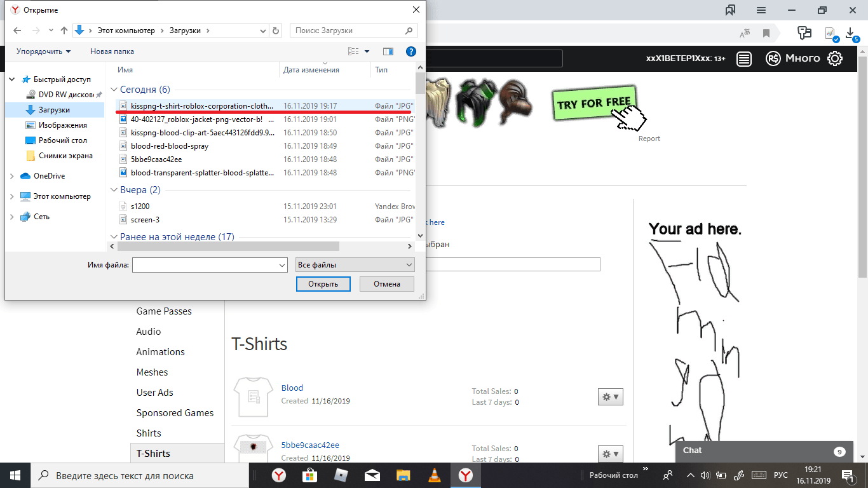
Task: Open Roblox settings gear icon
Action: pyautogui.click(x=835, y=58)
